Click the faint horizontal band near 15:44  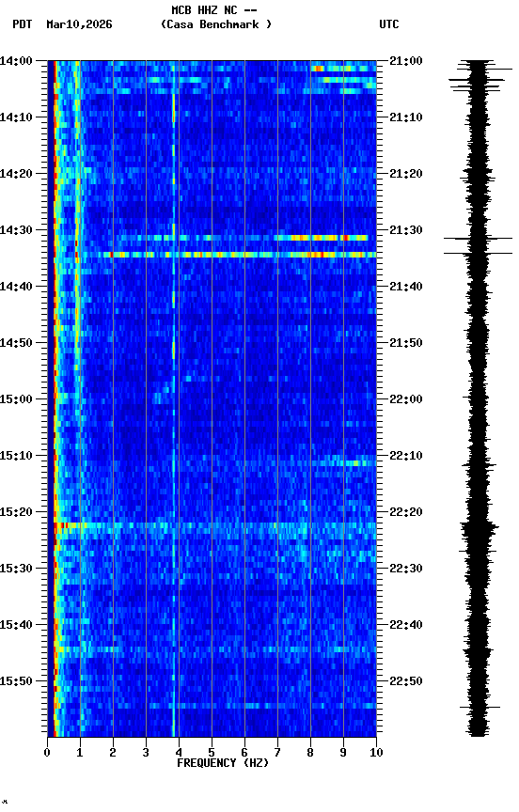click(215, 648)
